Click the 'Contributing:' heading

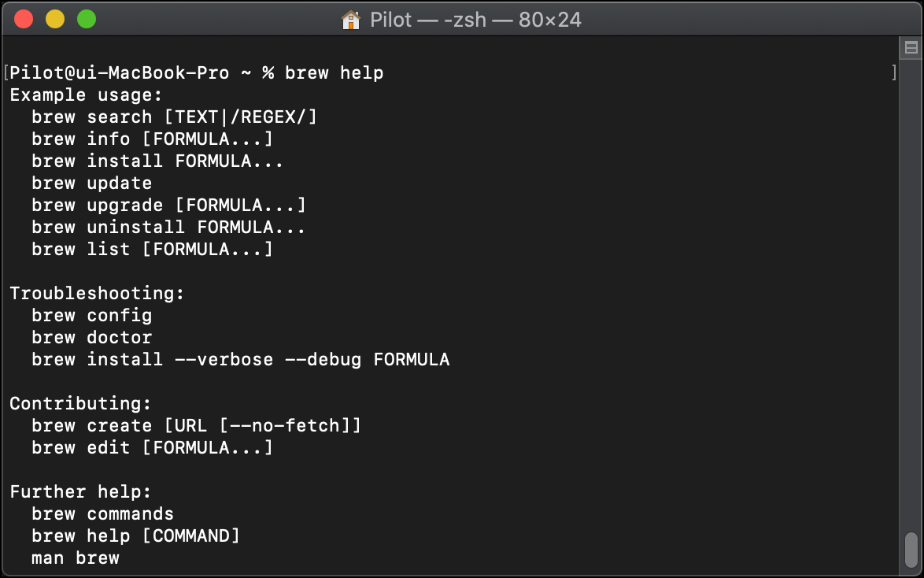point(81,403)
